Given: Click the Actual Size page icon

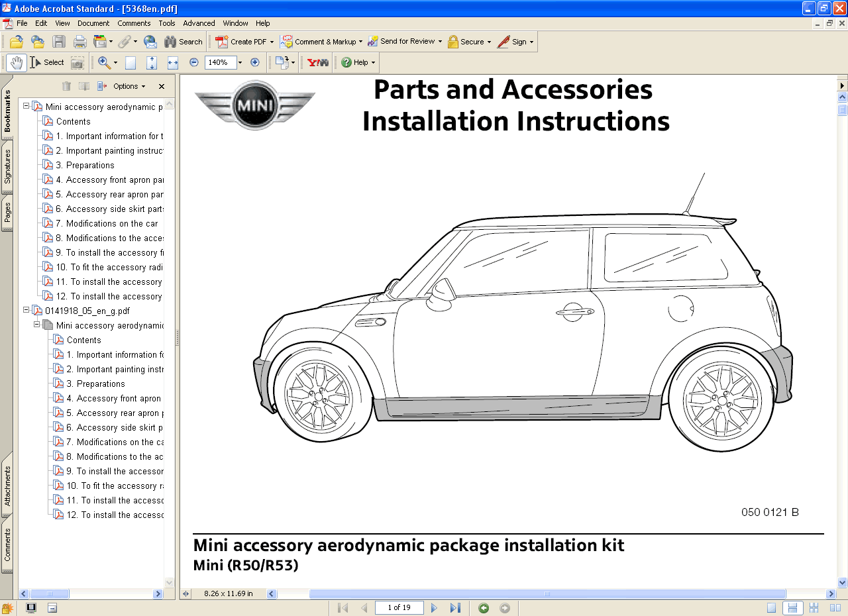Looking at the screenshot, I should pyautogui.click(x=131, y=63).
